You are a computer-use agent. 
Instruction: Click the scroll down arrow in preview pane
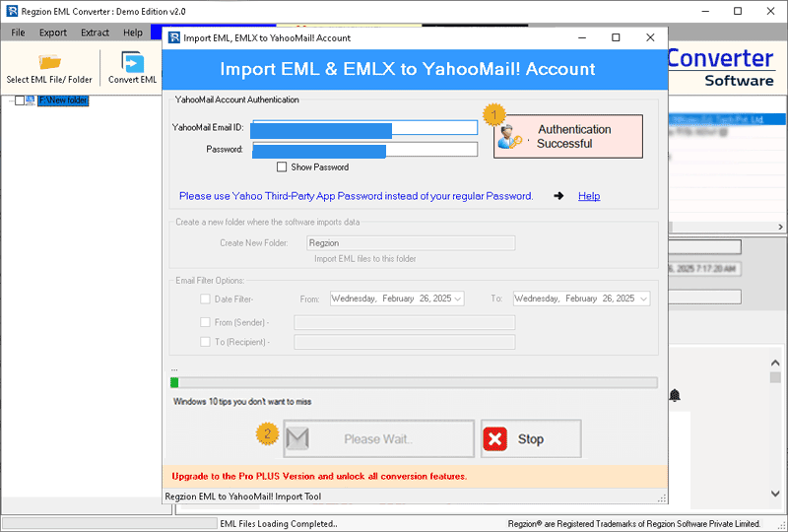[775, 494]
